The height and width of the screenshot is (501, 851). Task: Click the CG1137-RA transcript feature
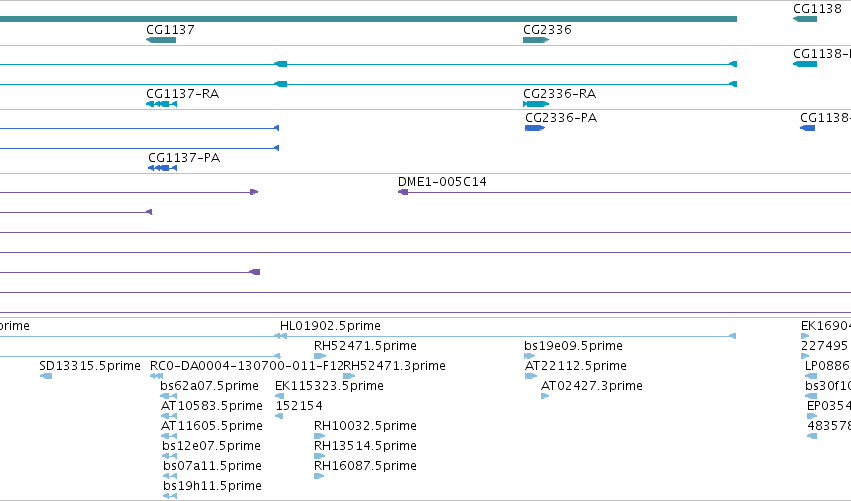[162, 104]
